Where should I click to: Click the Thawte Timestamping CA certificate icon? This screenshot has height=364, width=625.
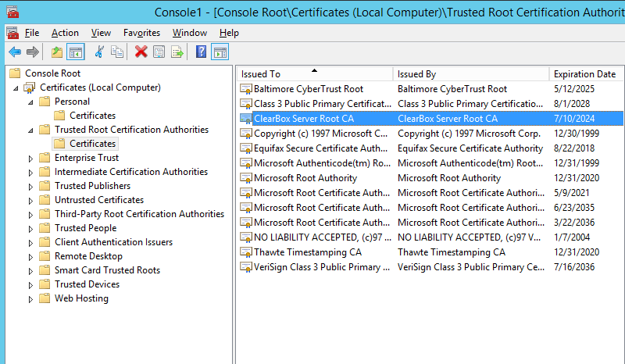[246, 252]
